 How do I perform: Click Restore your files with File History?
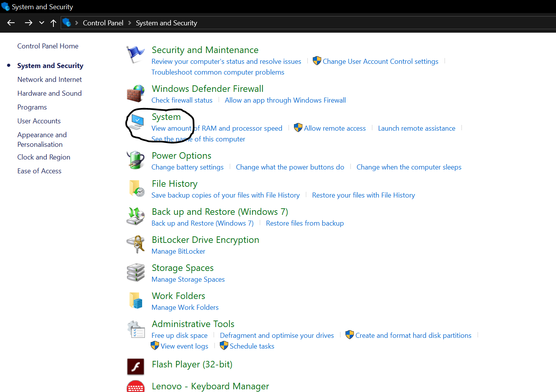coord(363,195)
